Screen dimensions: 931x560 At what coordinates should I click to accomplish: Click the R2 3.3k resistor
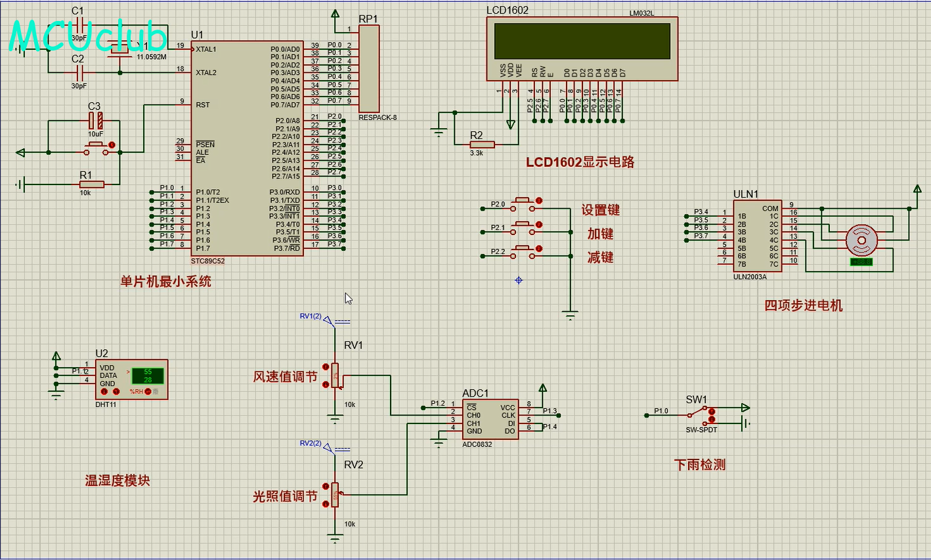[x=482, y=144]
